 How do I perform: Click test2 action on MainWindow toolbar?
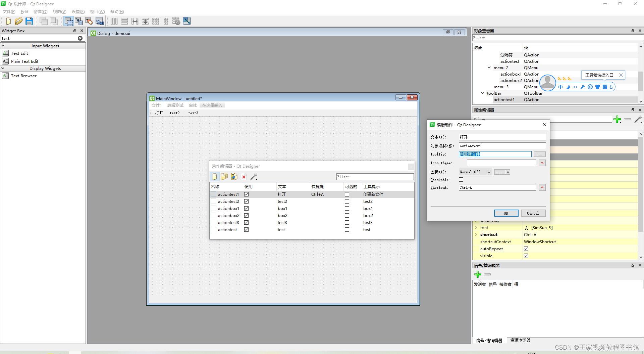pyautogui.click(x=175, y=113)
